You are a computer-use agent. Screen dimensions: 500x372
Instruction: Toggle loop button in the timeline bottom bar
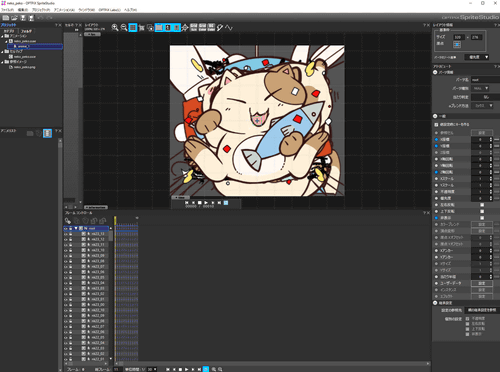click(206, 369)
